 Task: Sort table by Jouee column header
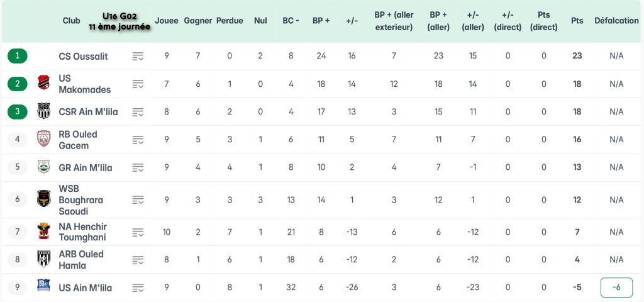pyautogui.click(x=167, y=21)
